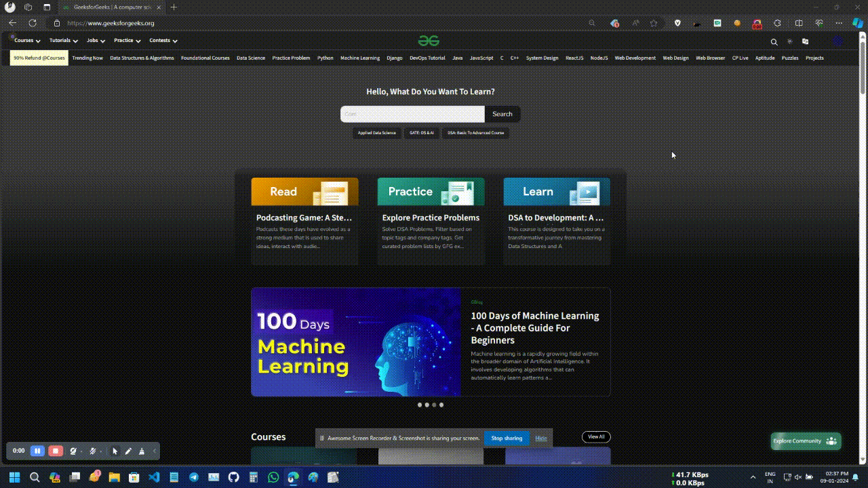Open Web Development in the topic bar
Image resolution: width=868 pixels, height=488 pixels.
635,58
